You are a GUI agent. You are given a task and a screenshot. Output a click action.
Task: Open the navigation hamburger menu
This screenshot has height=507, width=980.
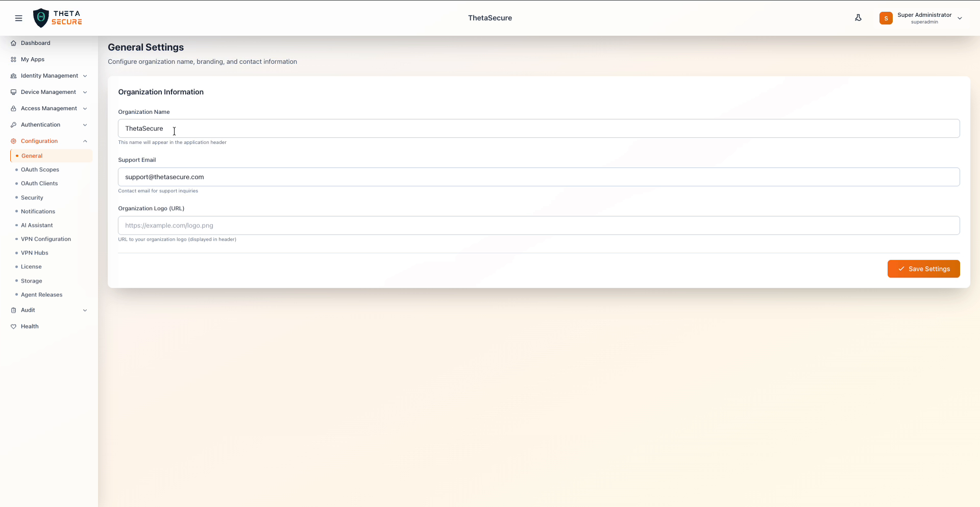click(x=19, y=18)
